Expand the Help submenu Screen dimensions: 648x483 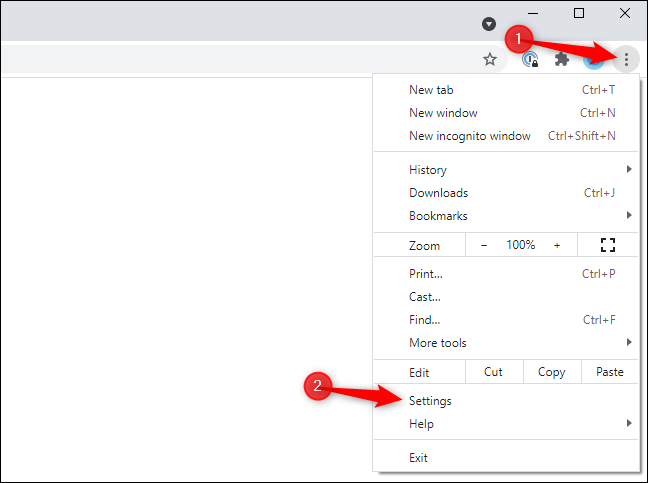pos(506,424)
